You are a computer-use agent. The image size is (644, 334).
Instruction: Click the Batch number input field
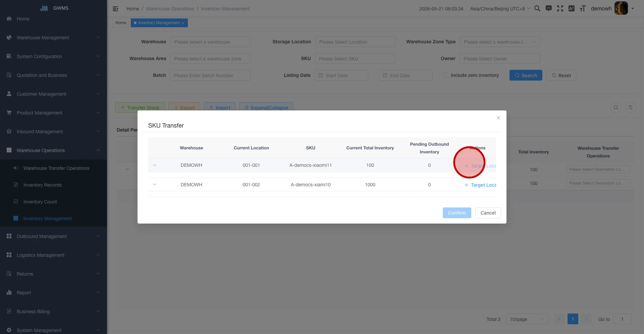click(210, 75)
